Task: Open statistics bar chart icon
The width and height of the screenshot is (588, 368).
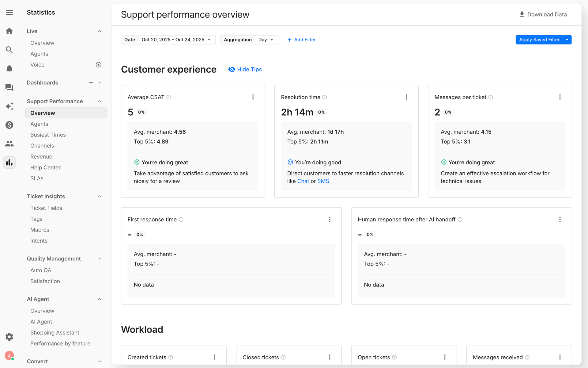Action: pos(9,163)
